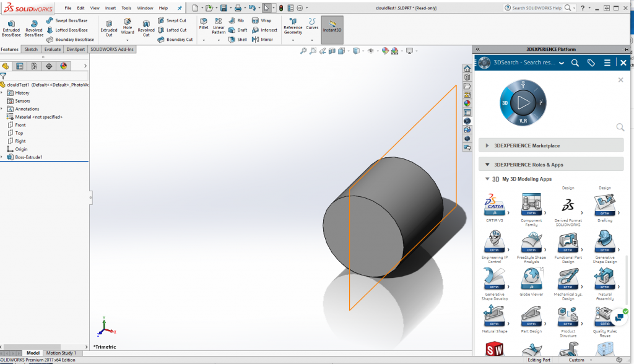Switch to the Sketch tab
634x364 pixels.
click(30, 48)
